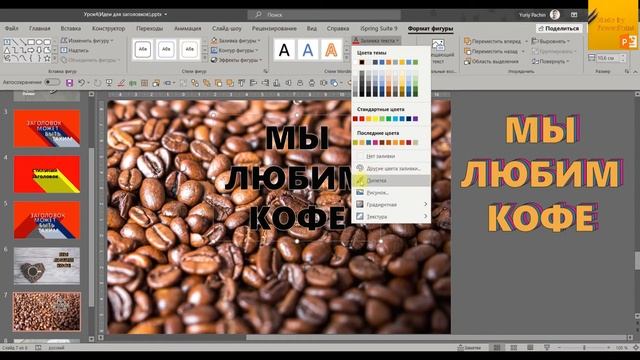Click the search magnifier icon in title bar
The image size is (640, 360).
pyautogui.click(x=258, y=14)
